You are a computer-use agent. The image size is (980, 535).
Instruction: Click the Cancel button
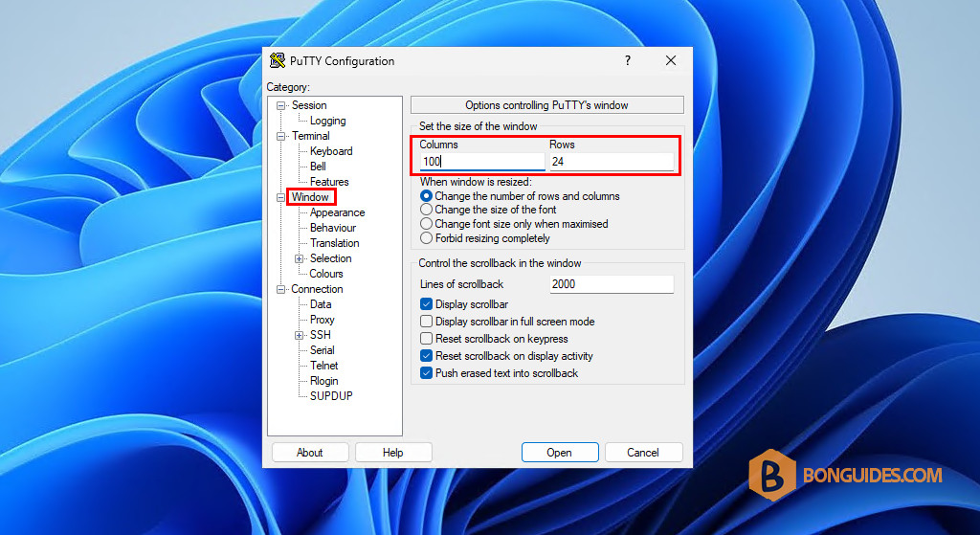point(643,453)
